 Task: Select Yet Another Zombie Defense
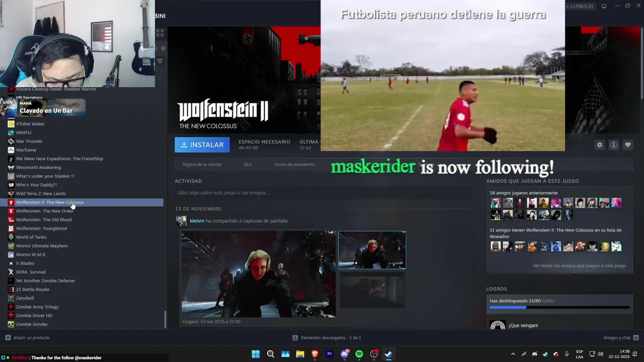click(x=45, y=281)
